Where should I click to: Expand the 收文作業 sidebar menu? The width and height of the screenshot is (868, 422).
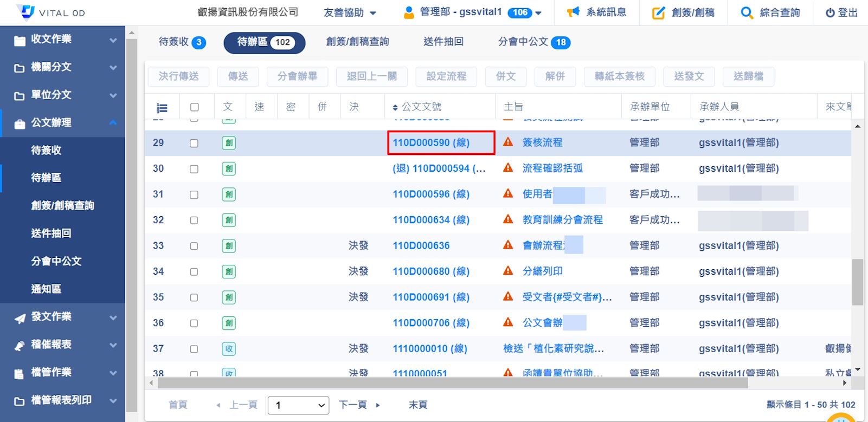click(113, 40)
